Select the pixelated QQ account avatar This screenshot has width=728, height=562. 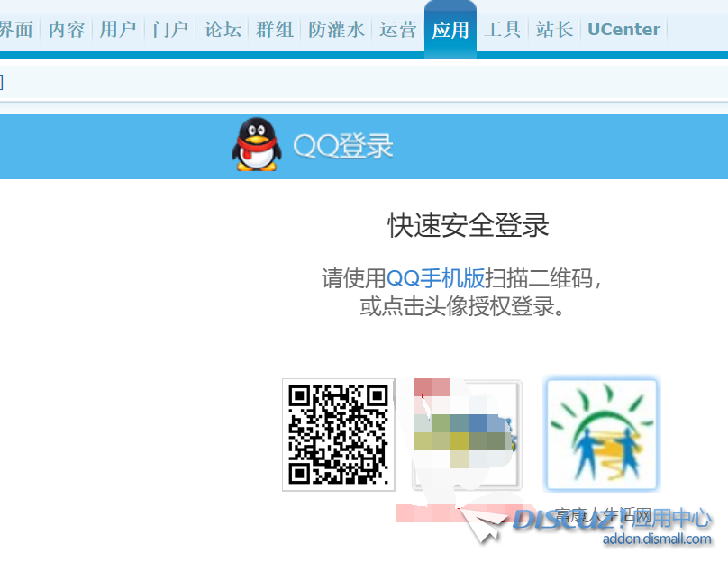point(467,434)
